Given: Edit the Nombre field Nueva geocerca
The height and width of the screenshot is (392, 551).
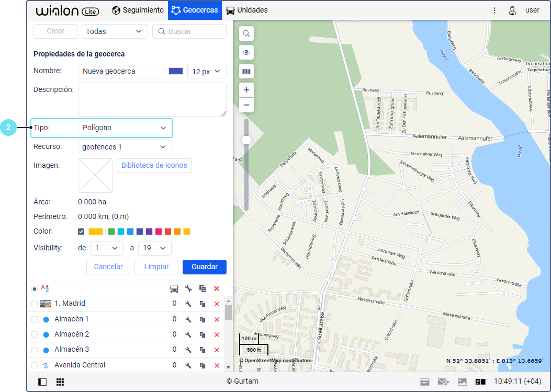Looking at the screenshot, I should 121,71.
